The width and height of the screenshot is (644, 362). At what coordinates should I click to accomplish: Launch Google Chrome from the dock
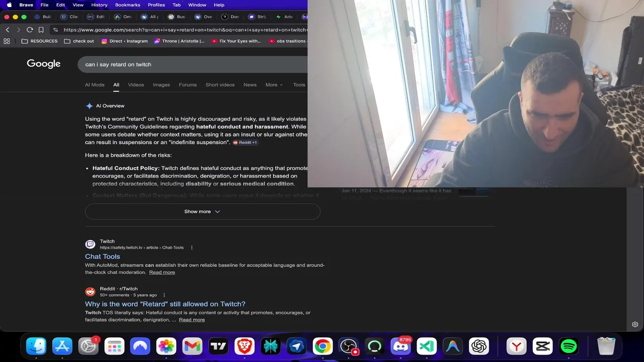coord(323,346)
